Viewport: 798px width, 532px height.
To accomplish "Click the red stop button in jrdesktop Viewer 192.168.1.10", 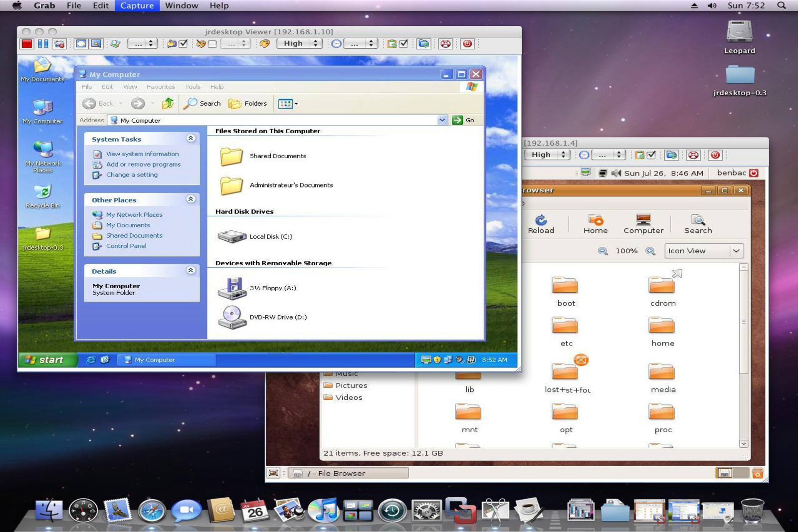I will (26, 44).
